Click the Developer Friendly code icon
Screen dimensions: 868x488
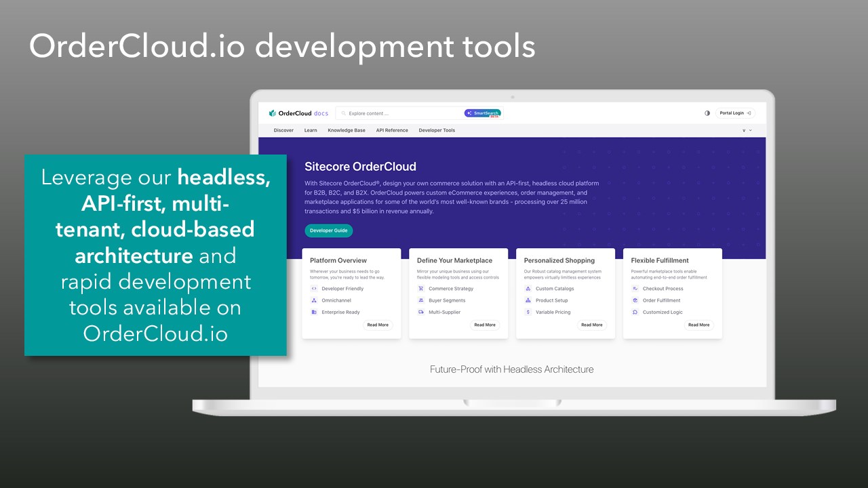314,289
